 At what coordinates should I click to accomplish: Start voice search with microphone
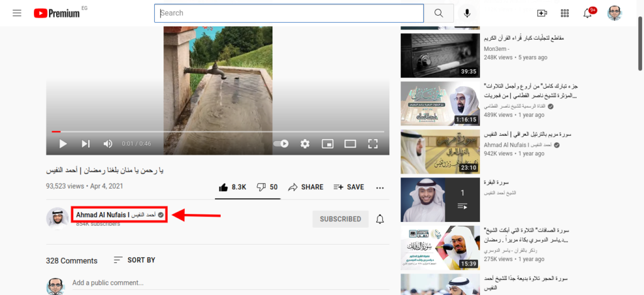coord(467,13)
